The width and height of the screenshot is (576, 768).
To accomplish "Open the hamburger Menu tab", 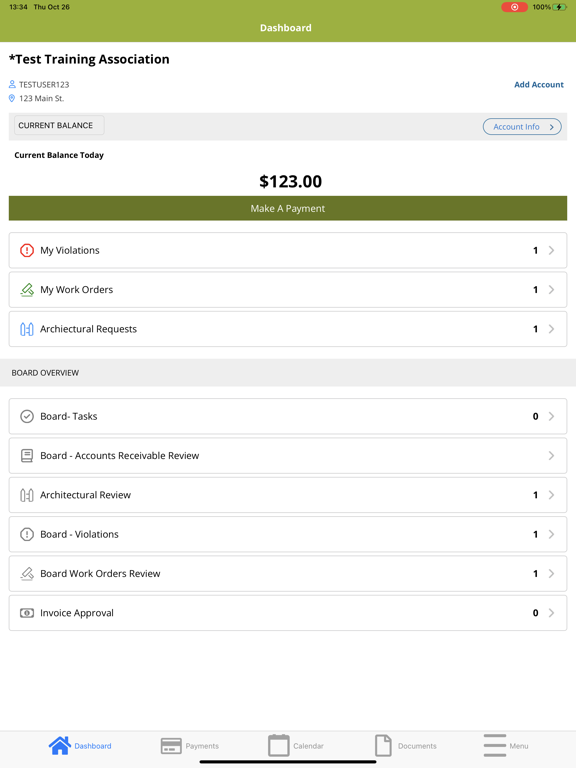I will [505, 746].
